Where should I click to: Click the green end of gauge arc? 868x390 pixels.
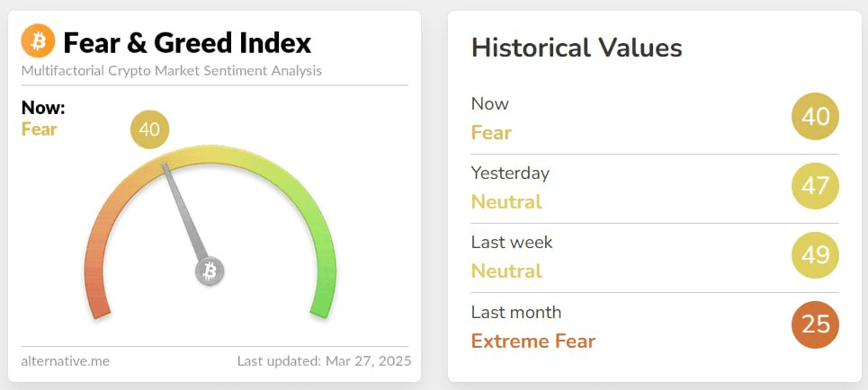322,307
